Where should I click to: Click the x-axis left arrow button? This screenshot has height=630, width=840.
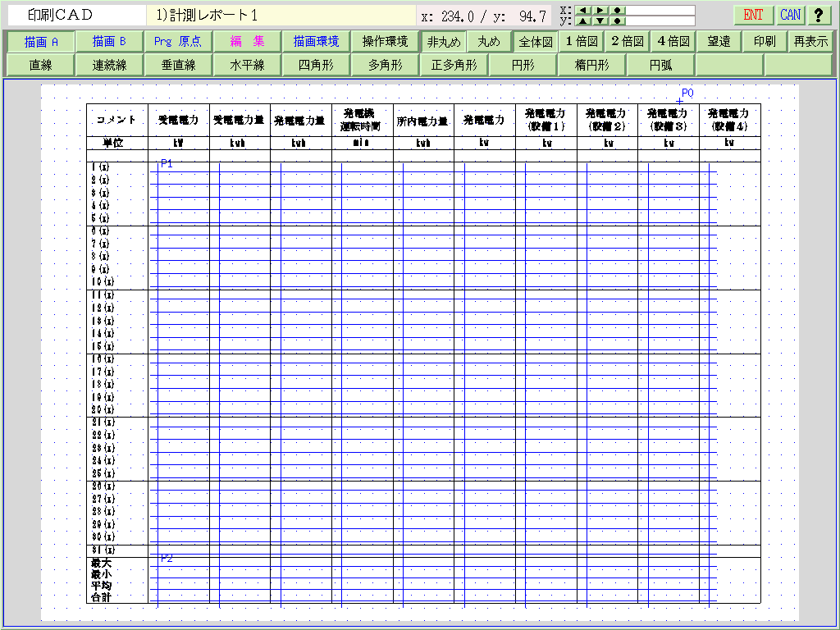582,11
